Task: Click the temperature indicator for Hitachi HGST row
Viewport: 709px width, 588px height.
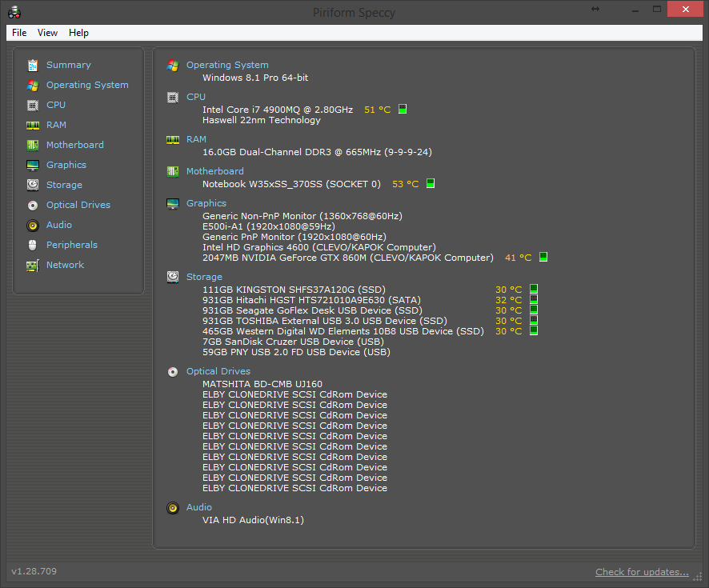Action: [534, 299]
